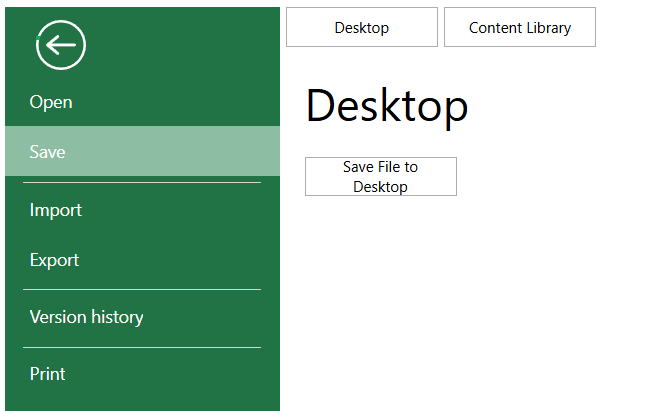Viewport: 662px width, 411px height.
Task: Select Export from the sidebar
Action: pyautogui.click(x=54, y=260)
